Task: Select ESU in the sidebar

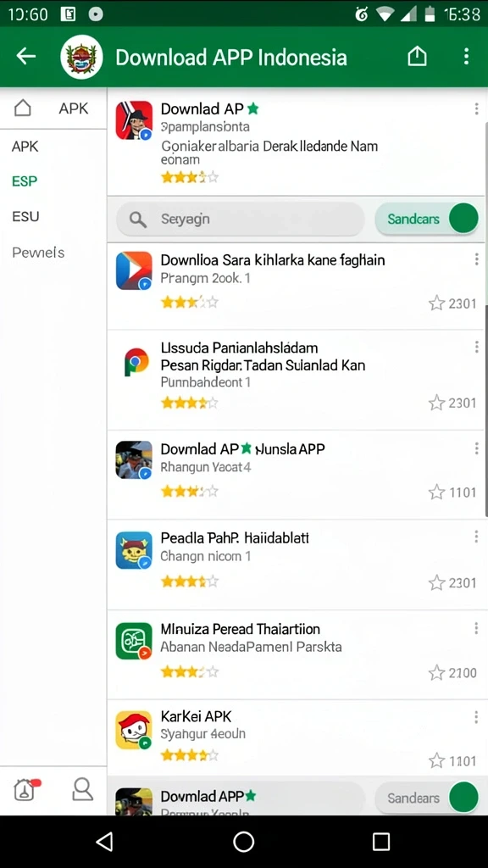Action: point(25,216)
